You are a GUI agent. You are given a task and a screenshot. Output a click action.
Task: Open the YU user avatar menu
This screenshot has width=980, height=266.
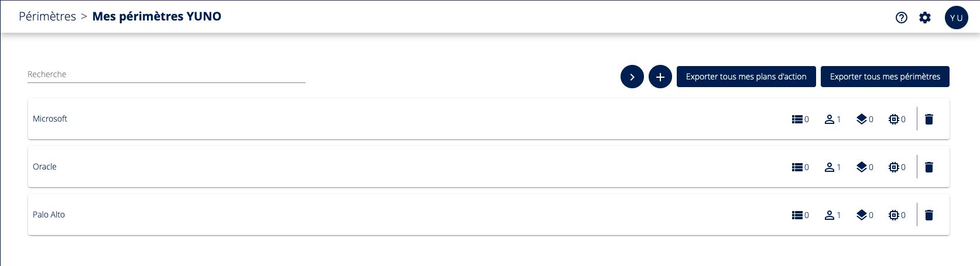click(957, 18)
